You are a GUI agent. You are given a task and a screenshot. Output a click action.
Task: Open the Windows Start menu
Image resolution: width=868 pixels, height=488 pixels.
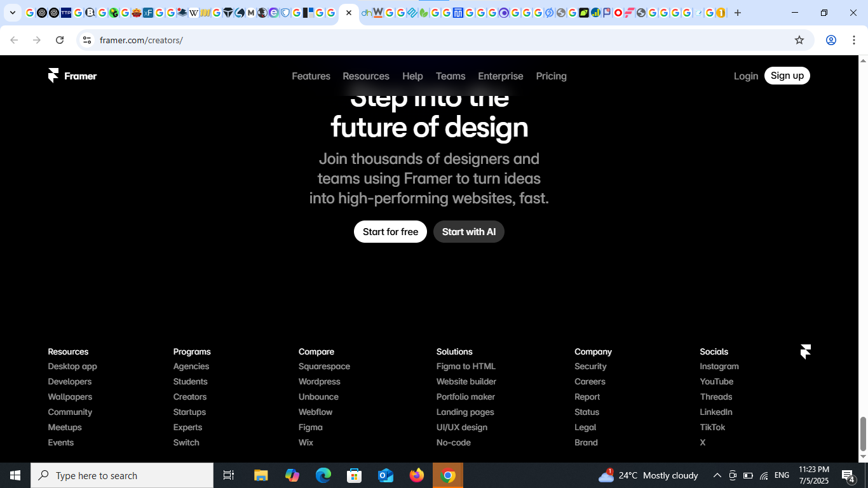[15, 475]
